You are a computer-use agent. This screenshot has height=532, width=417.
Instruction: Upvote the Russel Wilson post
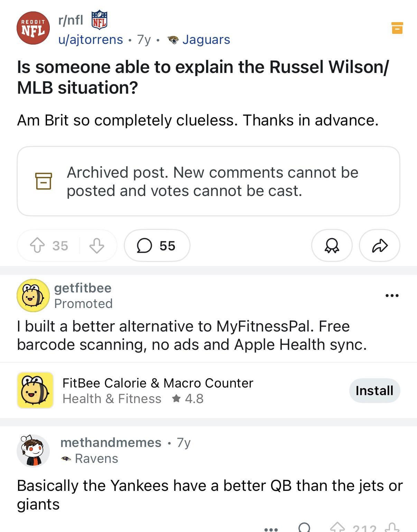pyautogui.click(x=37, y=246)
